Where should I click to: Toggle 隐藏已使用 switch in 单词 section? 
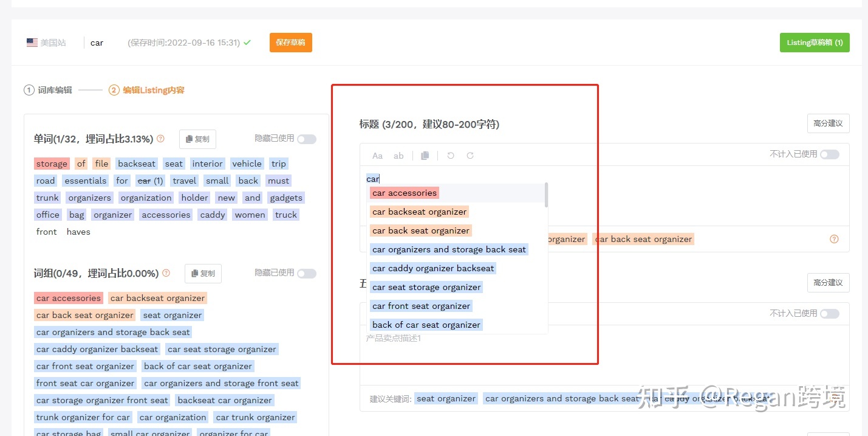(x=307, y=139)
